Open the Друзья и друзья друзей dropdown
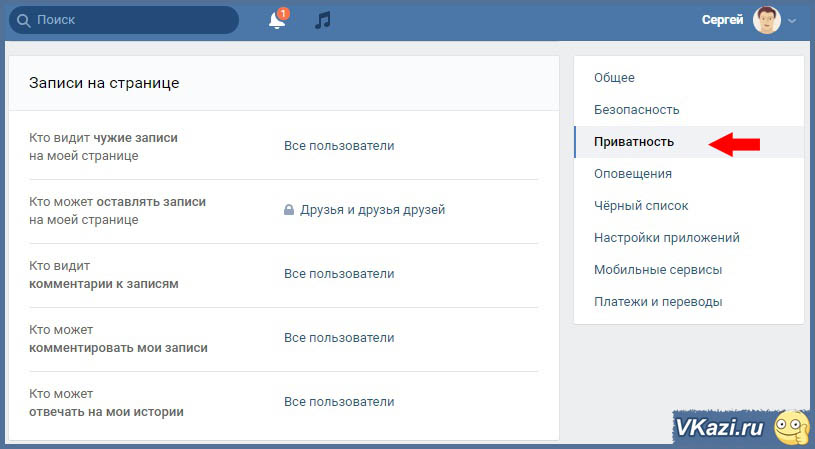This screenshot has width=815, height=449. [x=372, y=210]
